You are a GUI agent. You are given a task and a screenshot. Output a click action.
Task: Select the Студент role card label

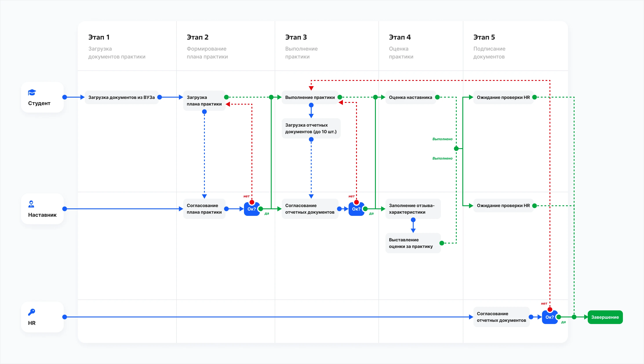point(39,103)
